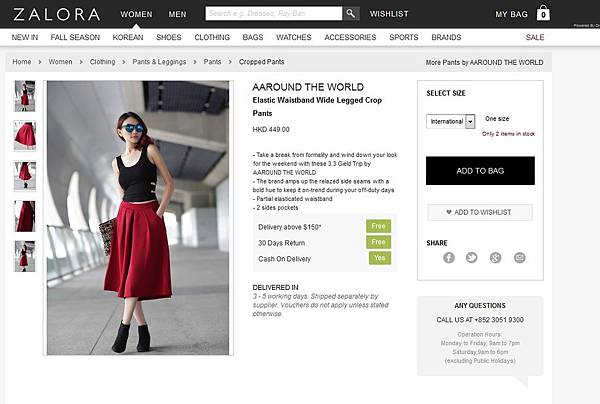The width and height of the screenshot is (600, 404).
Task: Open More Pants by AAROUND THE WORLD
Action: [484, 62]
